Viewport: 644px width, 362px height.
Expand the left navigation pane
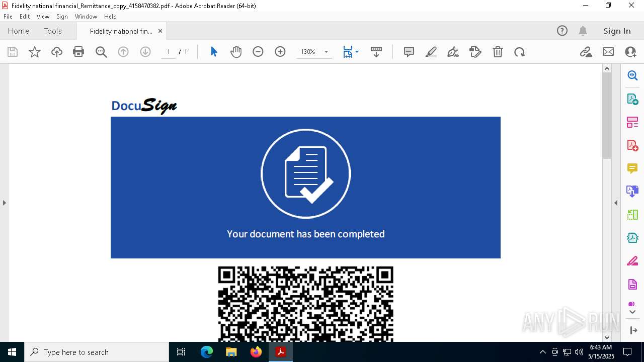coord(4,203)
